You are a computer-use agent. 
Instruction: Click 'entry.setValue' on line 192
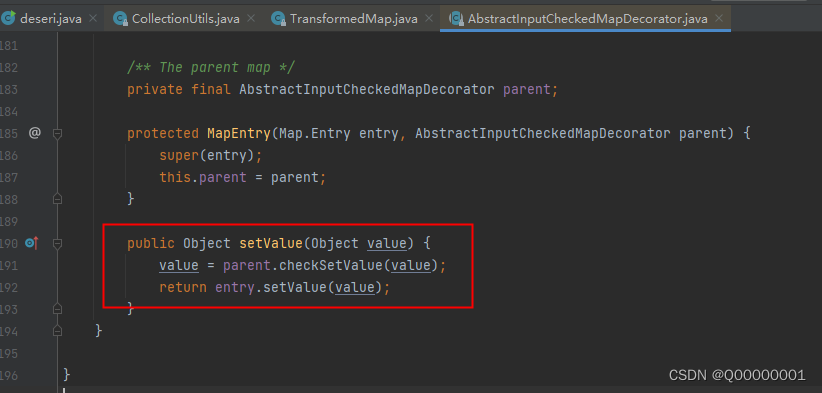[271, 288]
